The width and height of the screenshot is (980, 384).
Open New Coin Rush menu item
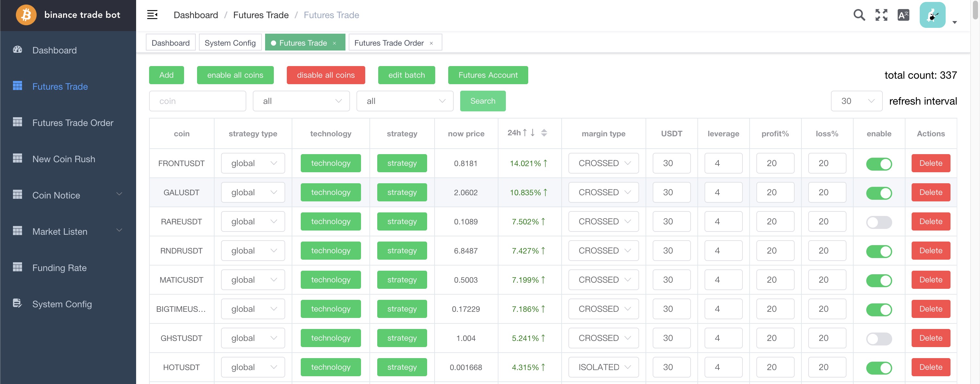pos(64,159)
